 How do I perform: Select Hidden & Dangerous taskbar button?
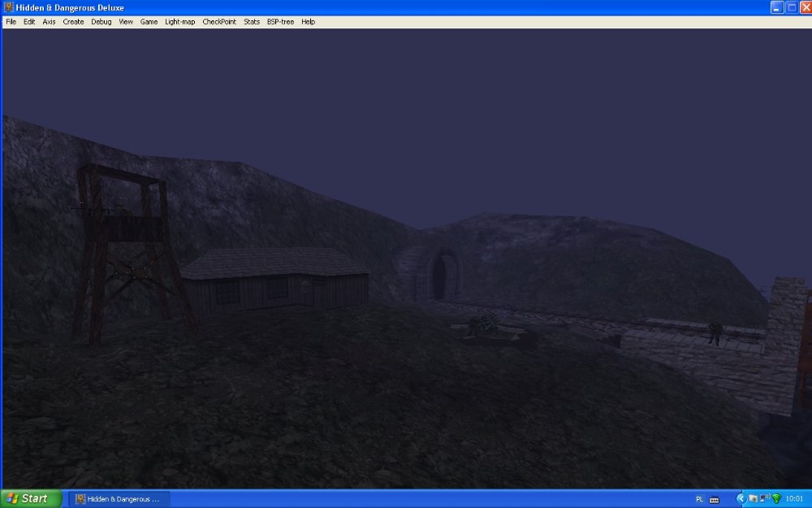tap(119, 498)
